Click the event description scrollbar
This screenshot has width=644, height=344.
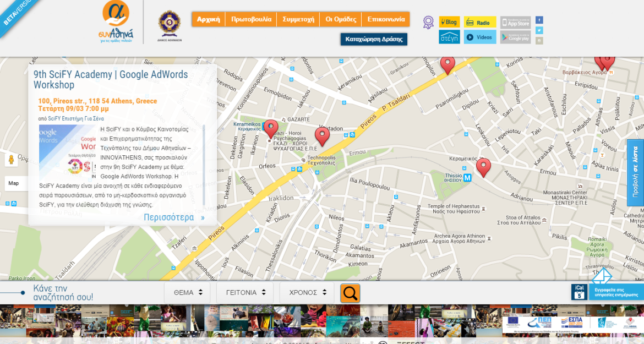204,166
